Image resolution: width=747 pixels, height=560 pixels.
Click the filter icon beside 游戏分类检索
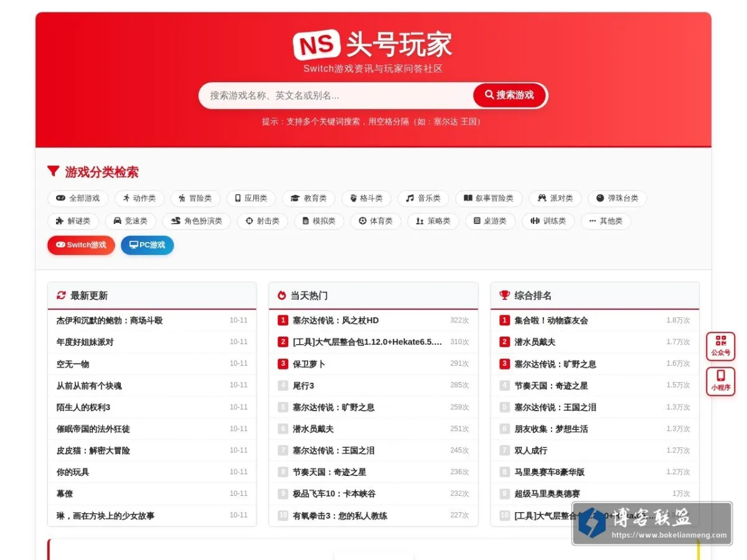(x=54, y=171)
